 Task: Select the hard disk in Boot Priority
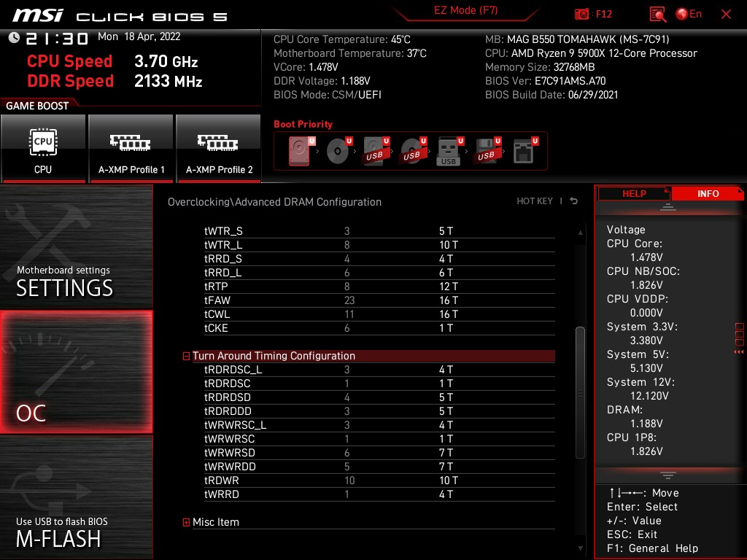298,150
